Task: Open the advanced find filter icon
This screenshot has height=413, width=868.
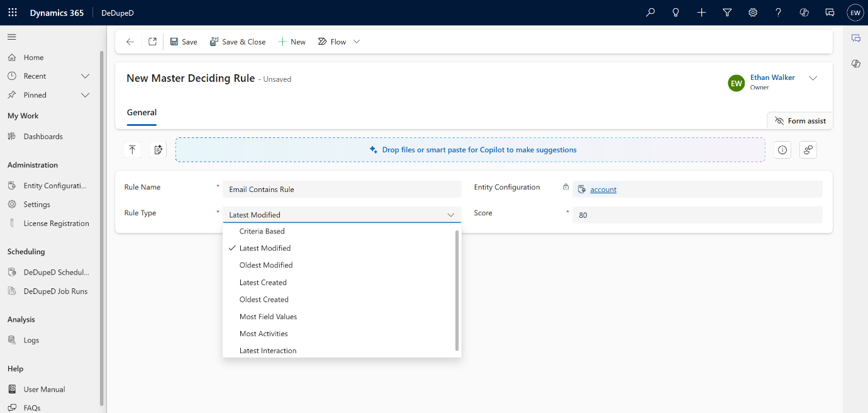Action: tap(727, 13)
